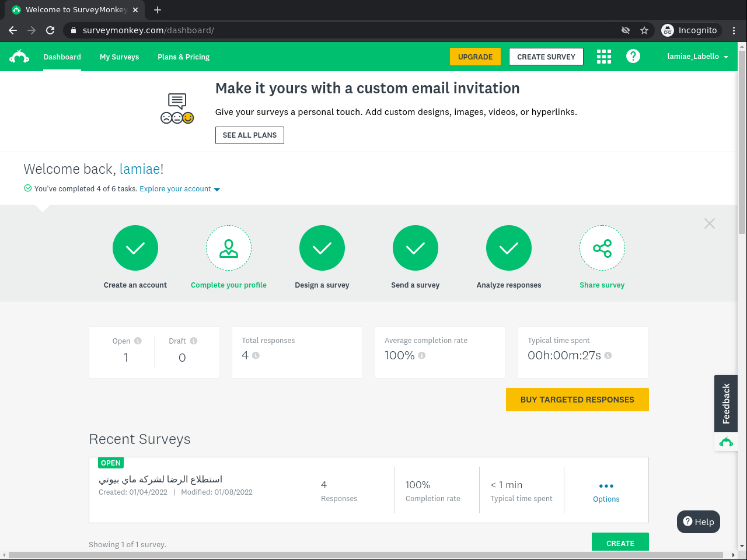Click the Complete your profile person icon

[x=229, y=248]
